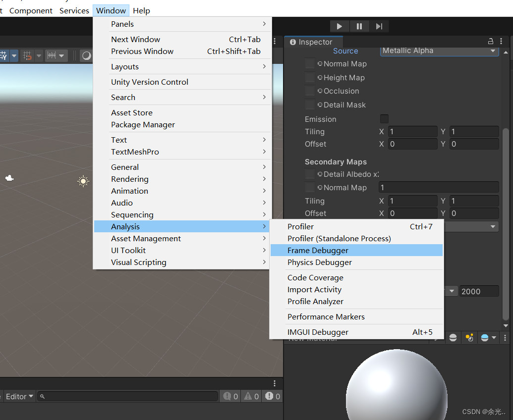The width and height of the screenshot is (513, 420).
Task: Click the main Tiling X input field
Action: 413,132
